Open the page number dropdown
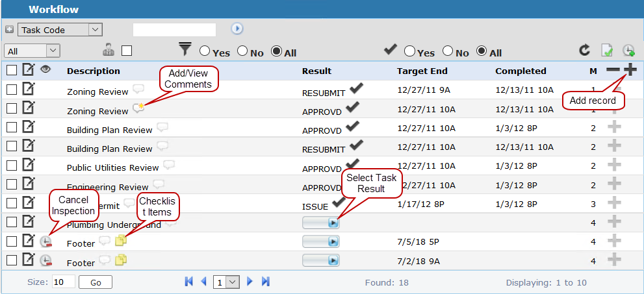The width and height of the screenshot is (644, 294). [x=226, y=282]
